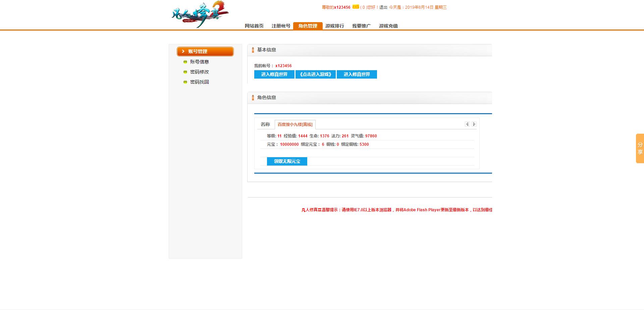Click the 退出 logout link

click(383, 7)
